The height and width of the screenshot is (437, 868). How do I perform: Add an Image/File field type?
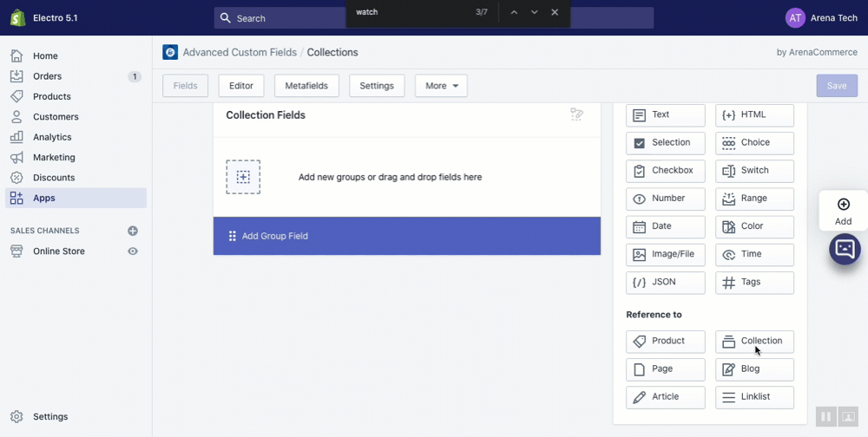[666, 254]
